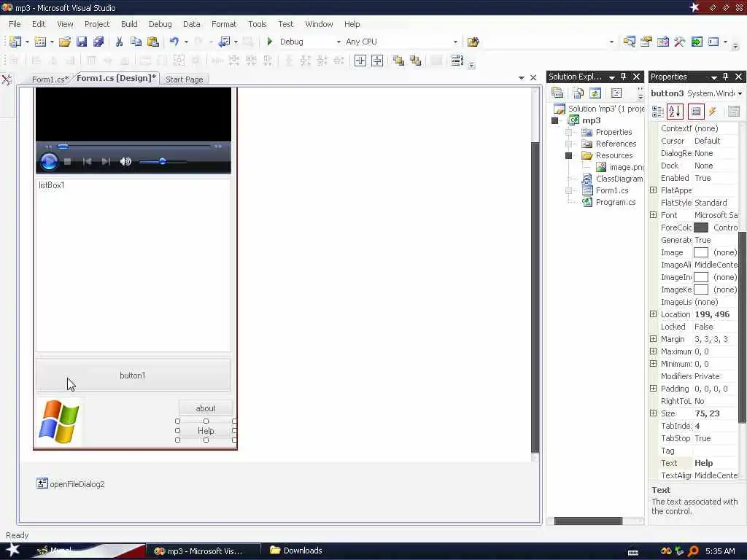Screen dimensions: 747x560
Task: Click the Paste clipboard icon
Action: pyautogui.click(x=153, y=42)
